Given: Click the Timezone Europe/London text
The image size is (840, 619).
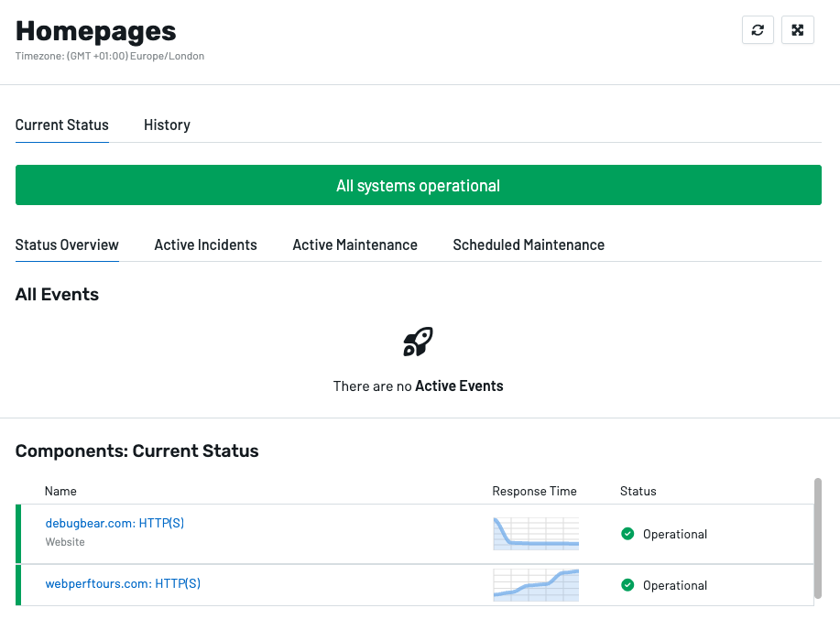Looking at the screenshot, I should click(x=110, y=56).
